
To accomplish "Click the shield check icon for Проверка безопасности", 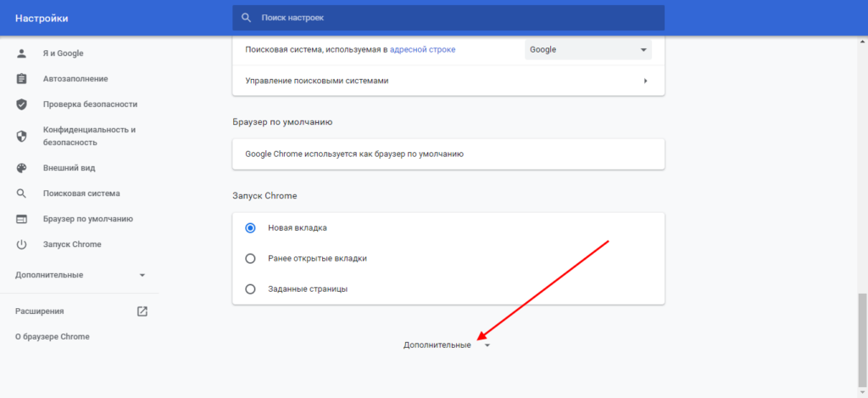I will pos(22,104).
